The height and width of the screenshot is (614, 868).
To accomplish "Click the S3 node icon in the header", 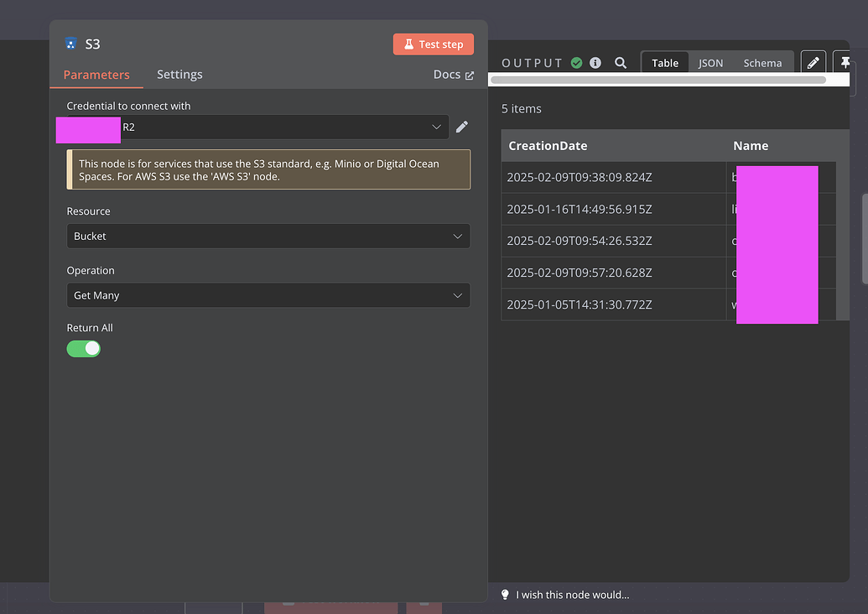I will coord(70,43).
